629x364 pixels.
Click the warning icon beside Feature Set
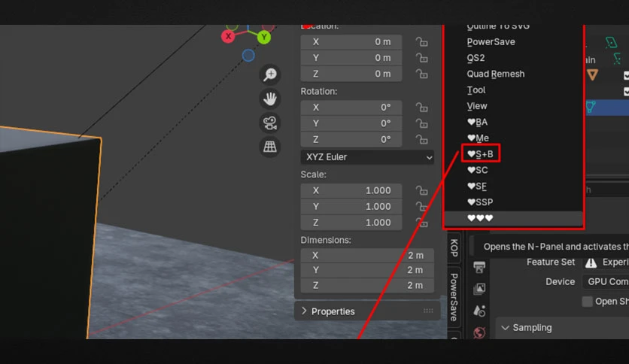(x=591, y=262)
